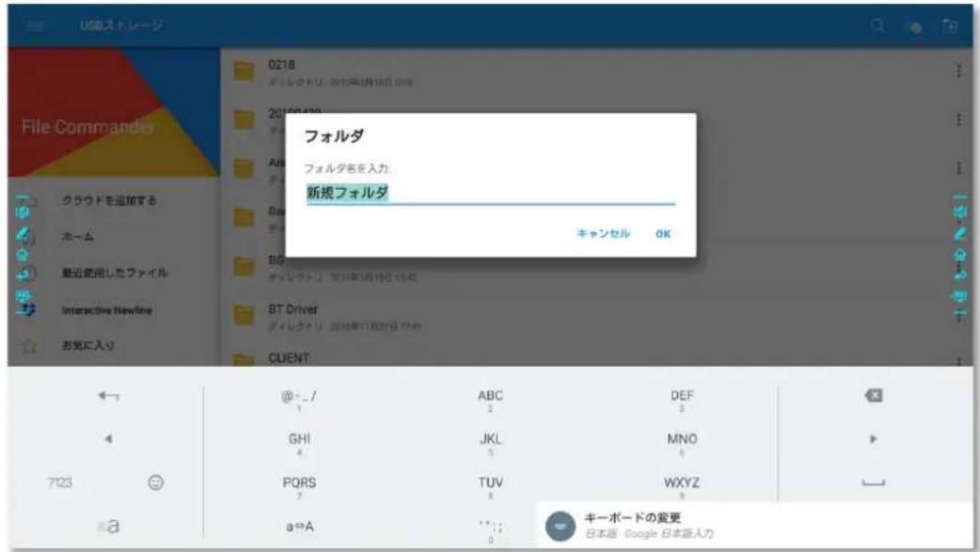Screen dimensions: 980x552
Task: Tap the new folder icon in top bar
Action: pyautogui.click(x=949, y=25)
